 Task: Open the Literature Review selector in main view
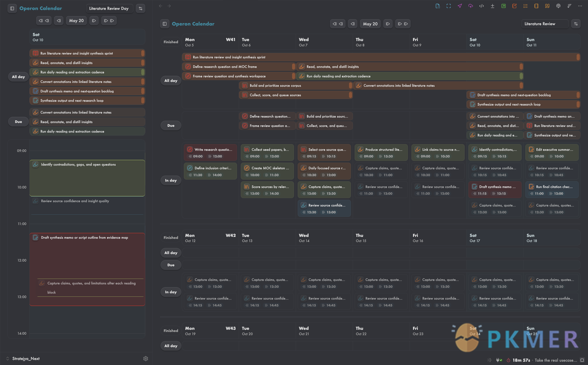click(545, 24)
